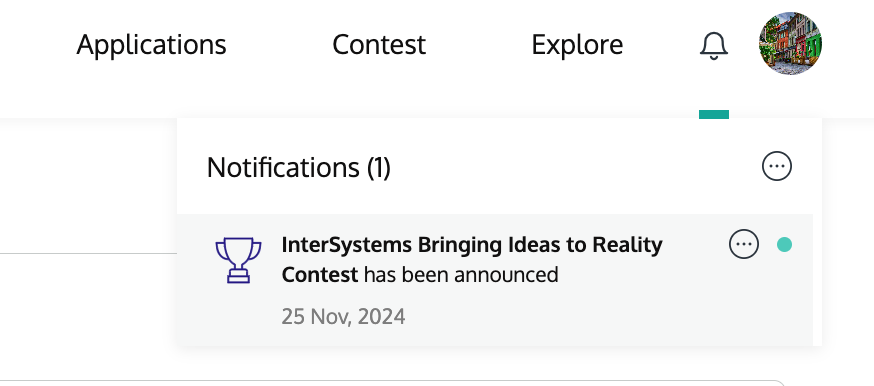874x386 pixels.
Task: Click the blank area left of notifications panel
Action: [88, 184]
